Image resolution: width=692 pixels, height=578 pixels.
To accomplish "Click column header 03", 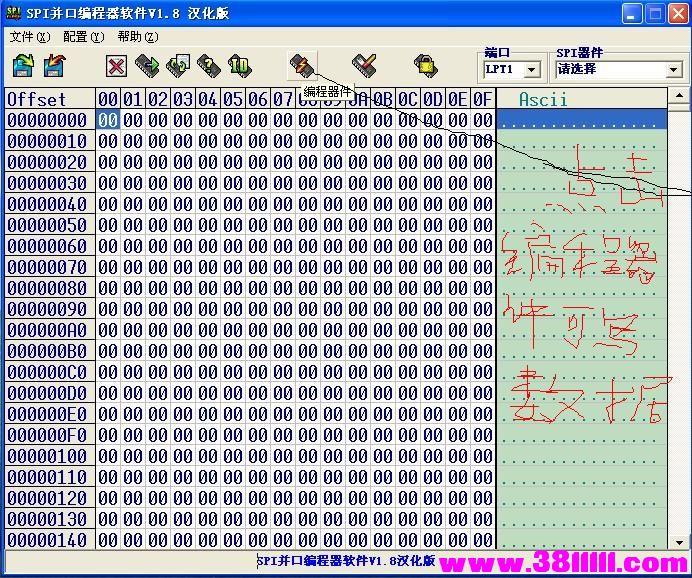I will 183,99.
